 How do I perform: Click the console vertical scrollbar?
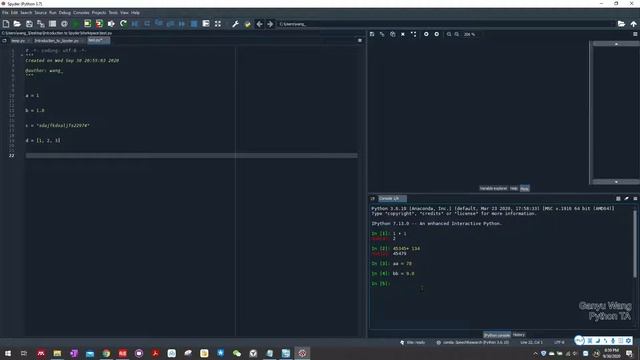pos(635,244)
